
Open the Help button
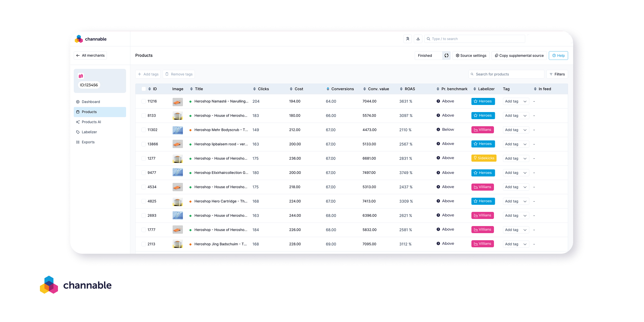click(x=558, y=55)
